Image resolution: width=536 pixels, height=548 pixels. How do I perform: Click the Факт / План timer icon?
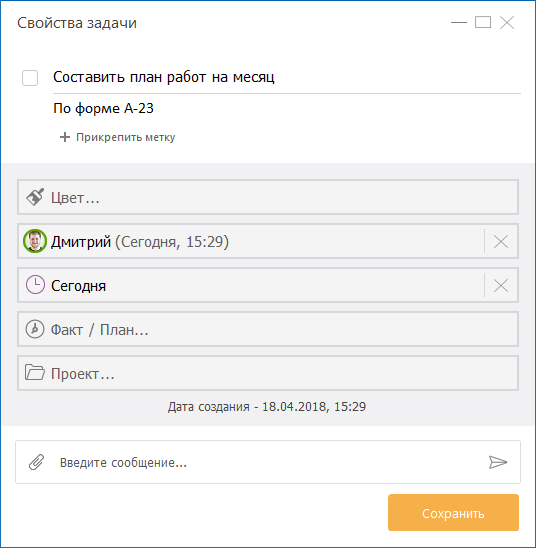tap(35, 329)
